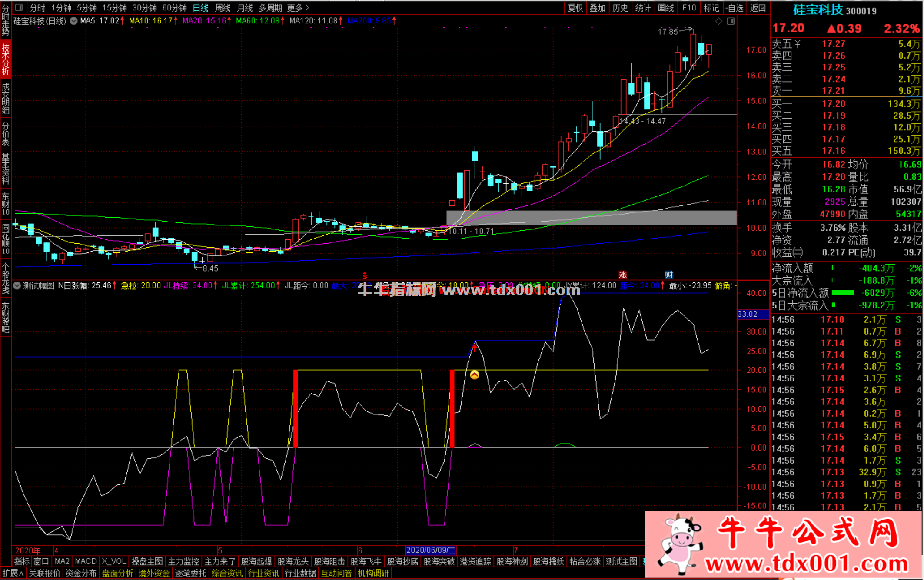Image resolution: width=924 pixels, height=580 pixels.
Task: Switch to the 15分钟 timeframe
Action: point(115,8)
